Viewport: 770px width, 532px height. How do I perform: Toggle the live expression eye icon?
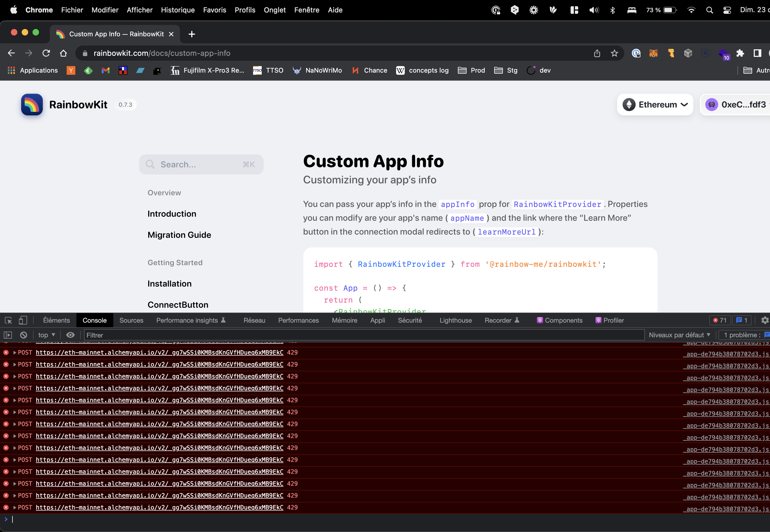click(70, 335)
